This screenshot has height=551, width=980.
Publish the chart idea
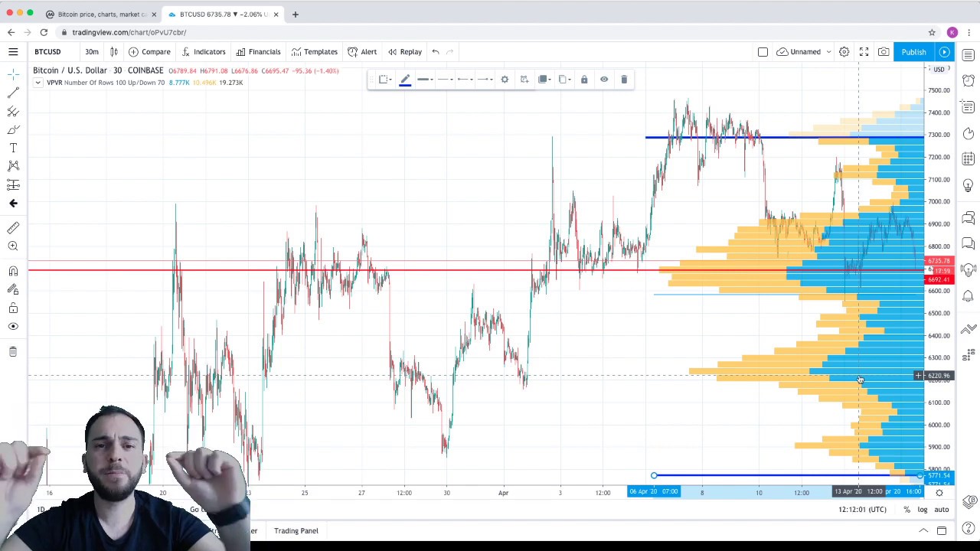tap(913, 51)
